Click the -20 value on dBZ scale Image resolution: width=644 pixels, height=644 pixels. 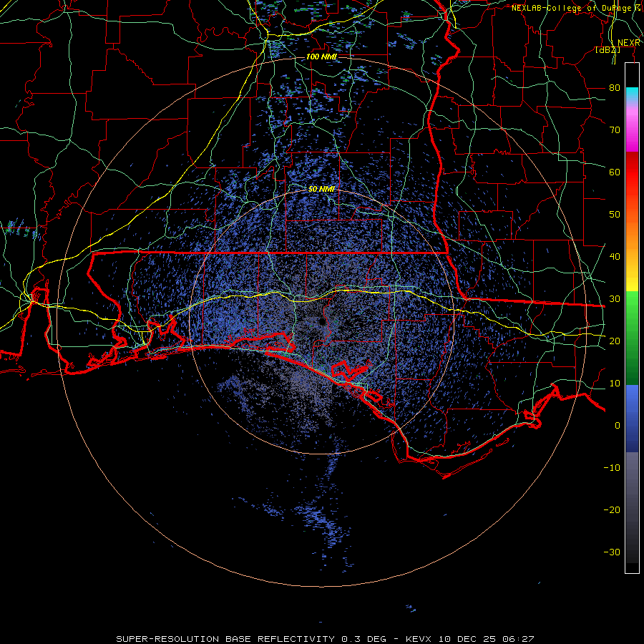coord(612,510)
